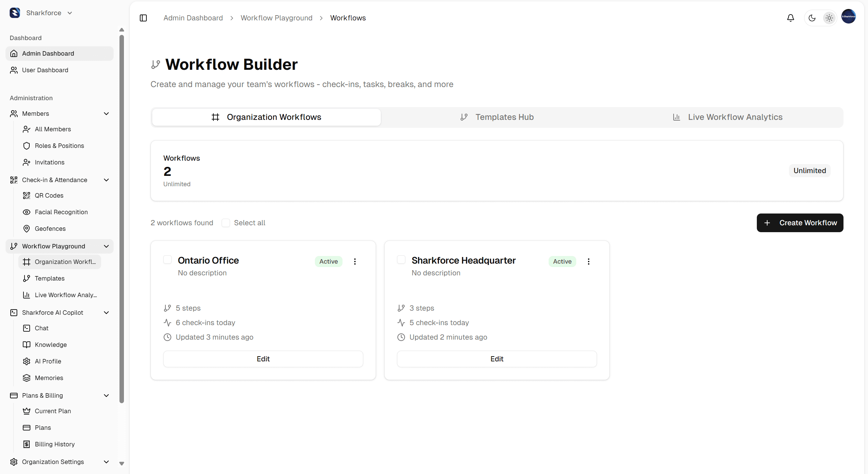The height and width of the screenshot is (474, 868).
Task: Click the Templates branch icon in sidebar
Action: (27, 278)
